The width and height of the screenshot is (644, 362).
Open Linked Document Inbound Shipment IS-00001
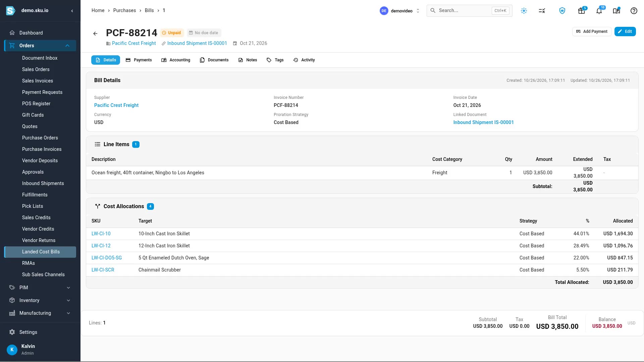click(x=483, y=122)
